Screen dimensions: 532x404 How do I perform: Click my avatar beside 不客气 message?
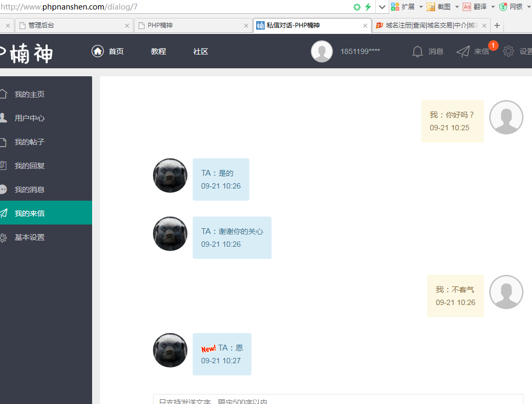pyautogui.click(x=506, y=292)
